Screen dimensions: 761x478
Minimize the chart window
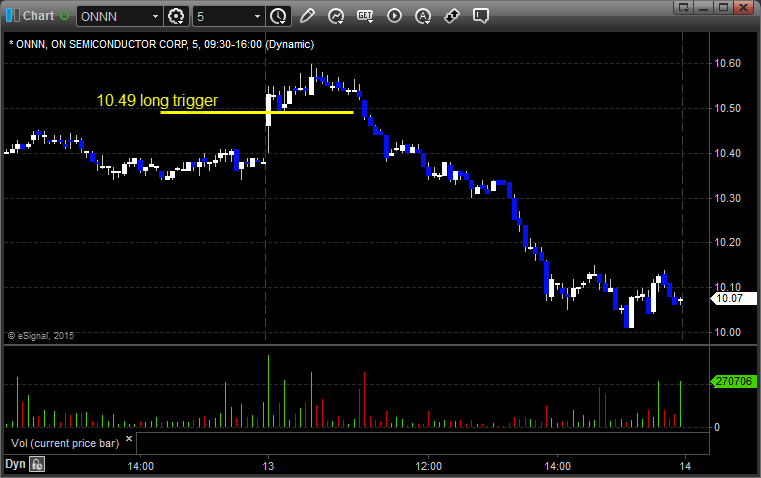click(703, 7)
